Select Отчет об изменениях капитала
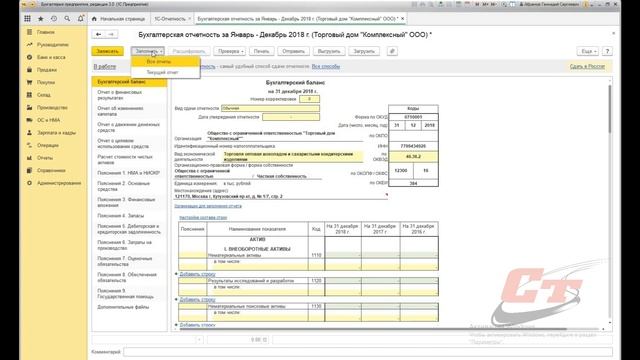 pos(129,111)
